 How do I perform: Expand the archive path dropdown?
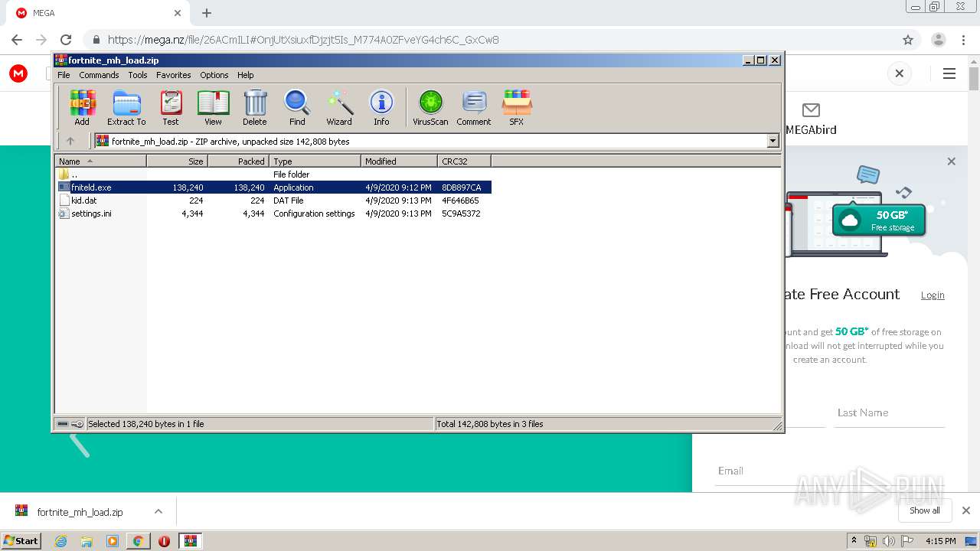click(x=773, y=141)
